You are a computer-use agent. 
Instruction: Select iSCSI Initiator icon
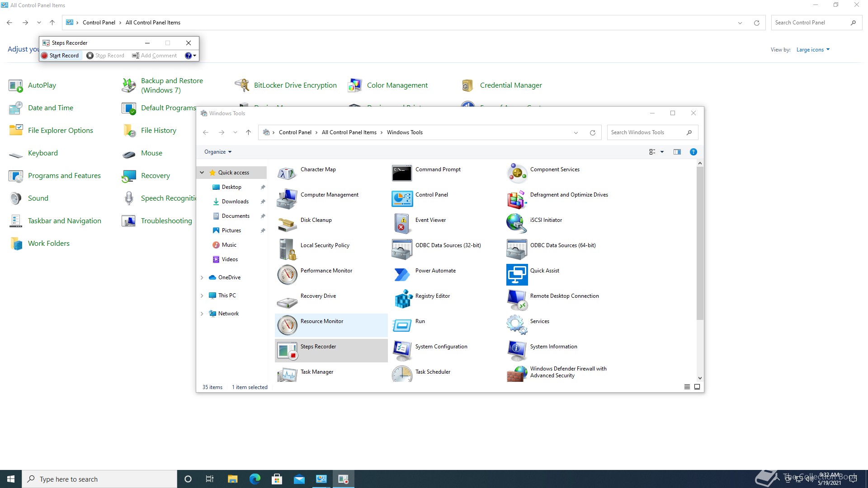(x=516, y=224)
